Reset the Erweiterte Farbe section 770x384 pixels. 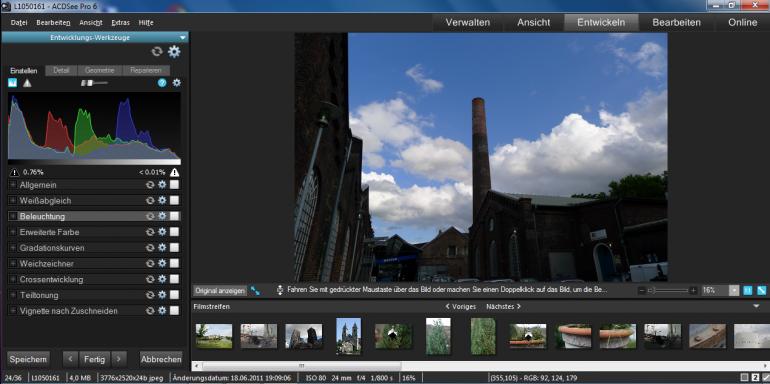click(x=150, y=232)
